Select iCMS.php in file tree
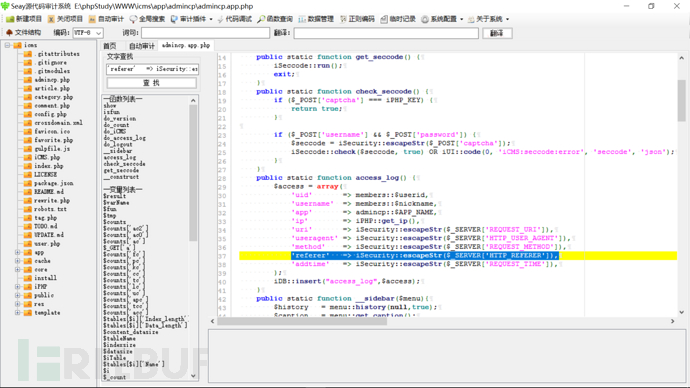 pos(47,157)
